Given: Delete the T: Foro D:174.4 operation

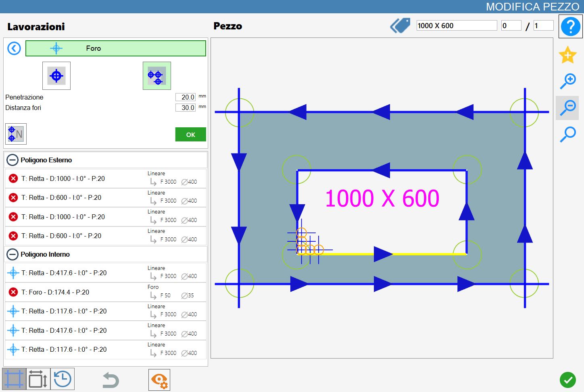Looking at the screenshot, I should pos(13,292).
